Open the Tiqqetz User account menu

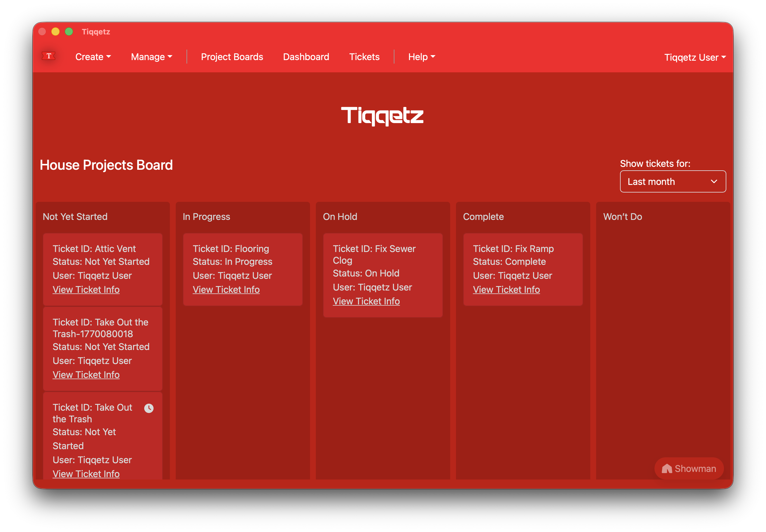click(694, 57)
